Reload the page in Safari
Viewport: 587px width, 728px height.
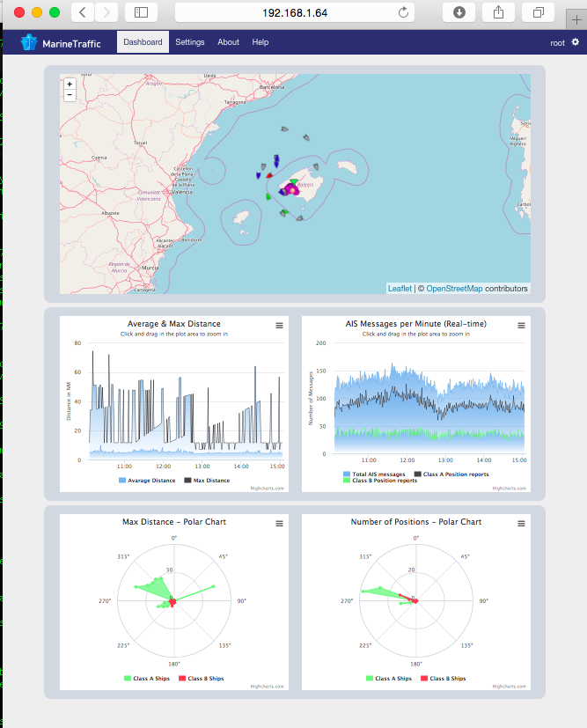404,12
